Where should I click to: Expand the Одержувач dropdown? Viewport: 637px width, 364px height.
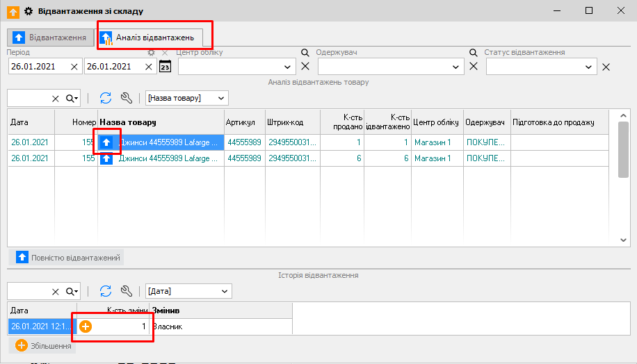(x=456, y=67)
